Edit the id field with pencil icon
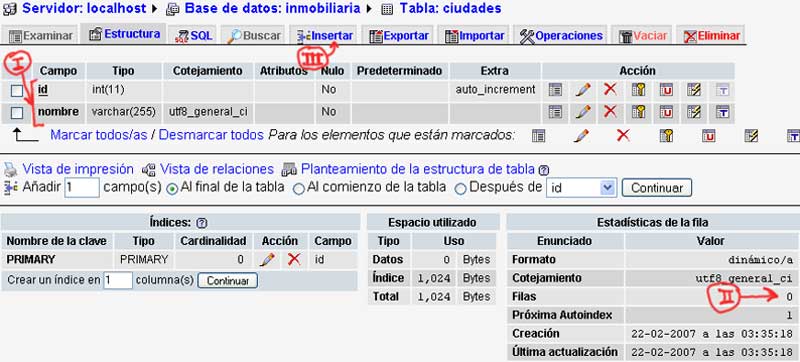 [x=583, y=90]
